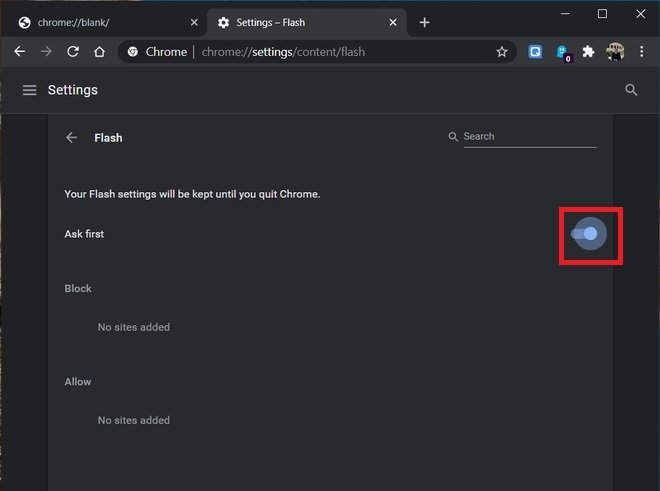This screenshot has height=491, width=660.
Task: Open the blue Q extension icon
Action: click(535, 52)
